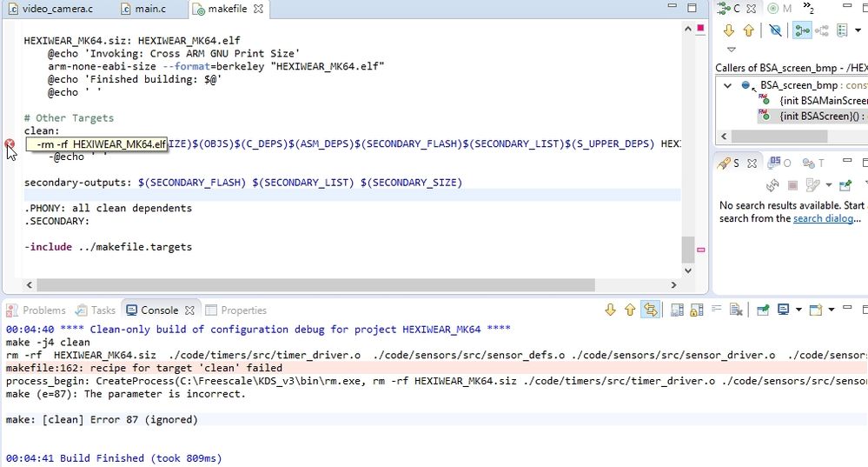Image resolution: width=868 pixels, height=467 pixels.
Task: Click the console text lines icon
Action: pyautogui.click(x=716, y=309)
